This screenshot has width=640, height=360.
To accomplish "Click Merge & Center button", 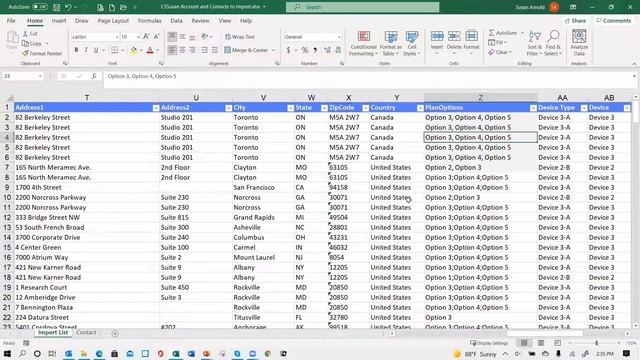I will pyautogui.click(x=246, y=50).
